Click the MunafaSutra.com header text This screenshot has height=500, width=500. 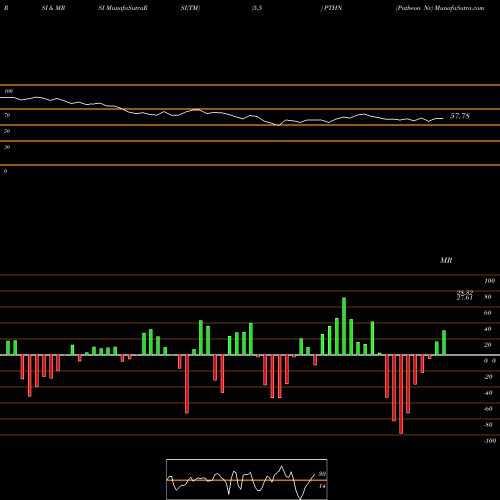point(459,8)
